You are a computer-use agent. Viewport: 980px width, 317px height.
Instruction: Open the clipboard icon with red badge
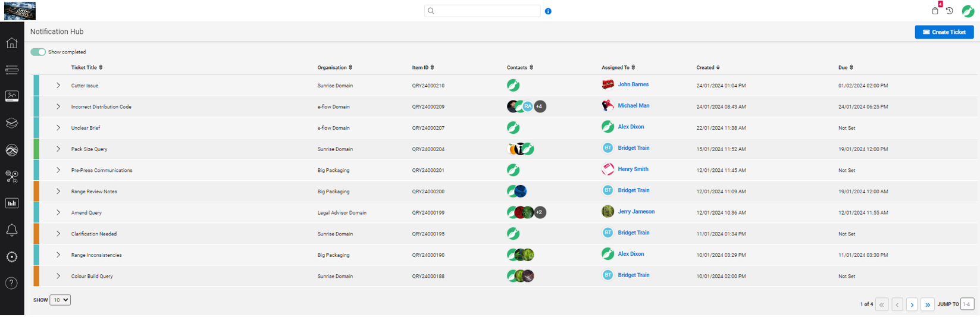tap(935, 11)
